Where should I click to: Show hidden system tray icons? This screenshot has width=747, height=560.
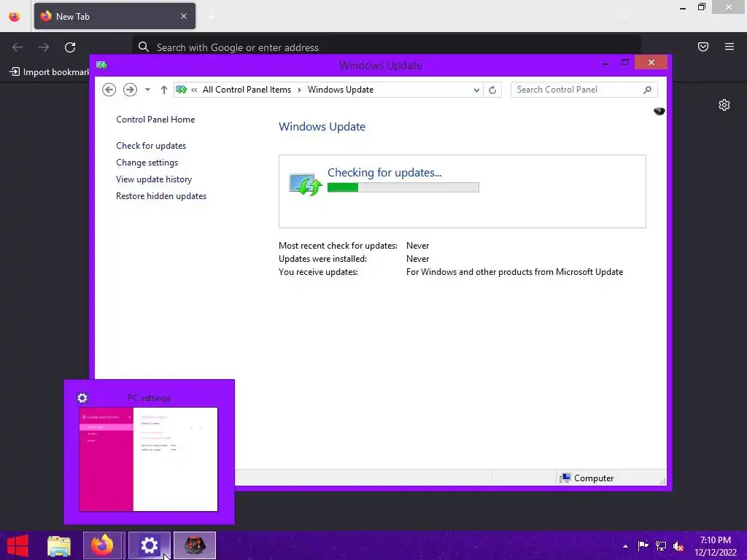point(625,546)
